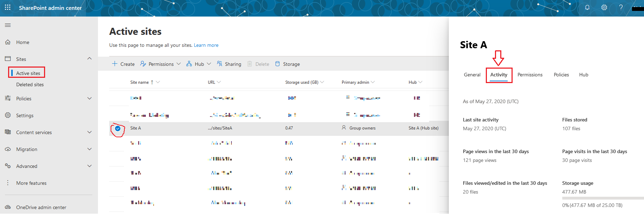
Task: Select Deleted sites in the sidebar
Action: click(30, 84)
